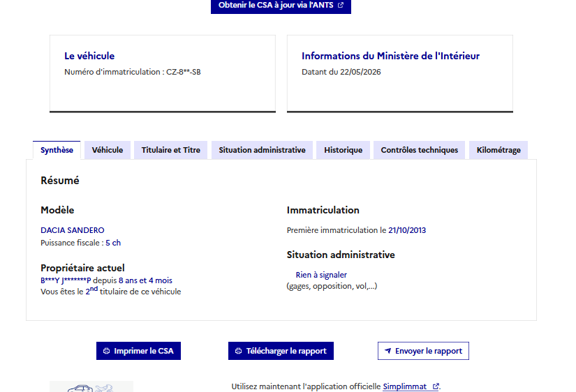Screen dimensions: 576x392
Task: Open the Contrôles techniques tab
Action: pos(419,150)
